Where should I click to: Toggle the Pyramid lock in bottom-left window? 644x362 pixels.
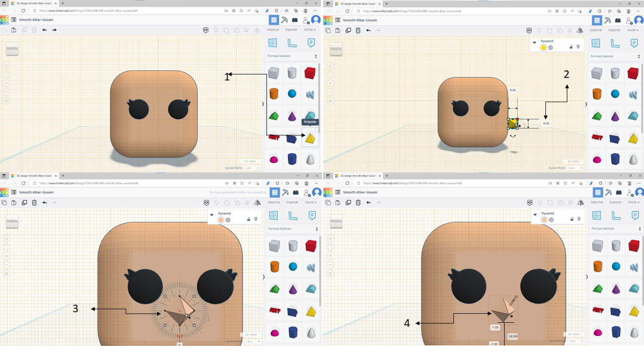click(x=249, y=220)
